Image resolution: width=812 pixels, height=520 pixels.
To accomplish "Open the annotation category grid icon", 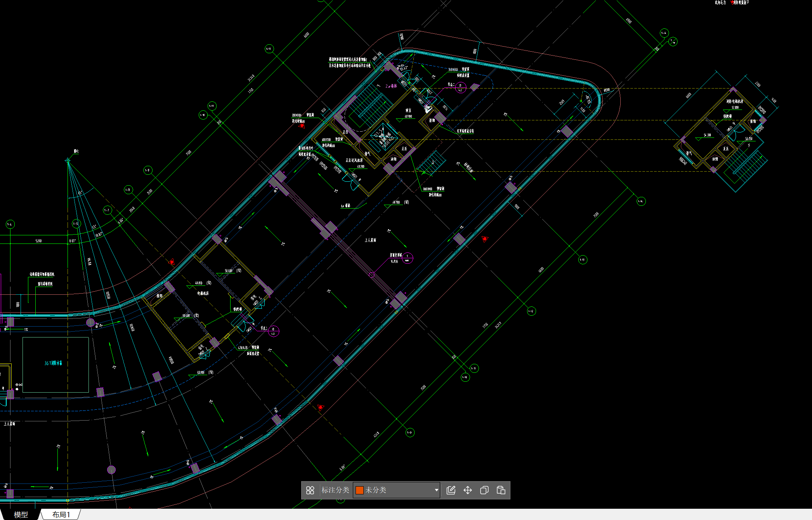I will 310,490.
